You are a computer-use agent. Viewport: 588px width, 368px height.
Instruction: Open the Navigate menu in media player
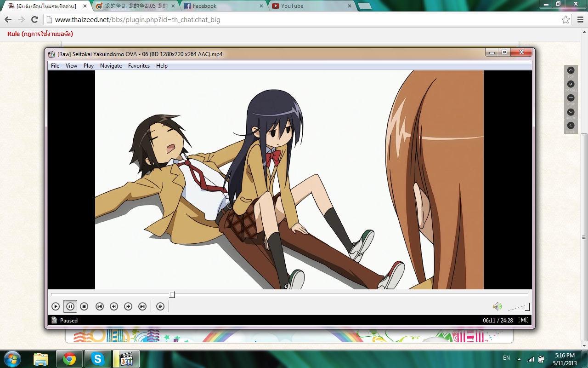[x=111, y=66]
